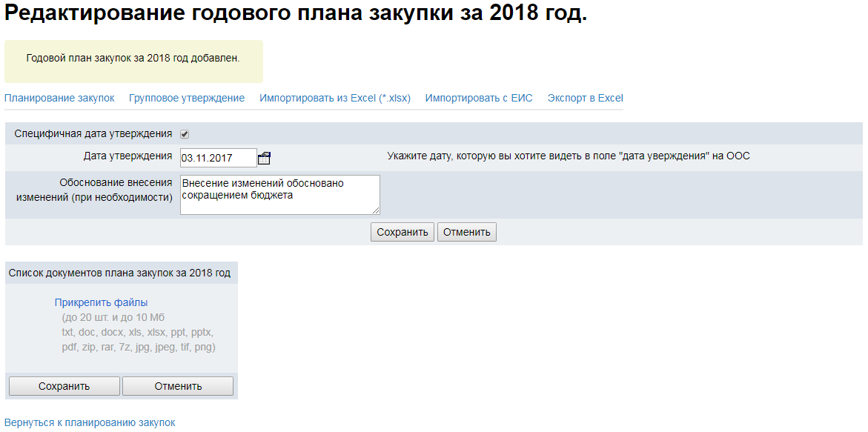The image size is (868, 432).
Task: Open the Планирование закупок link
Action: point(59,99)
